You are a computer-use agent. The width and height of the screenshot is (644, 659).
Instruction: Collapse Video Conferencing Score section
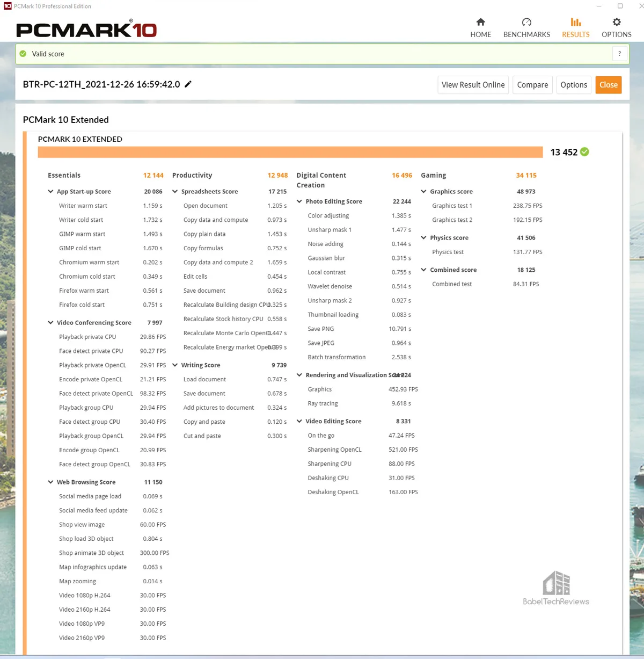coord(50,323)
